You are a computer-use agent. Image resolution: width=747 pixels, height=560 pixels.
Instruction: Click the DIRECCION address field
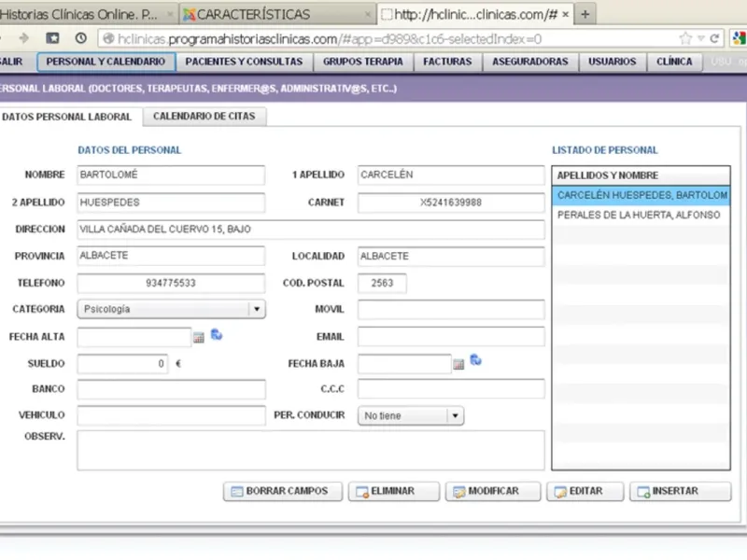point(311,230)
